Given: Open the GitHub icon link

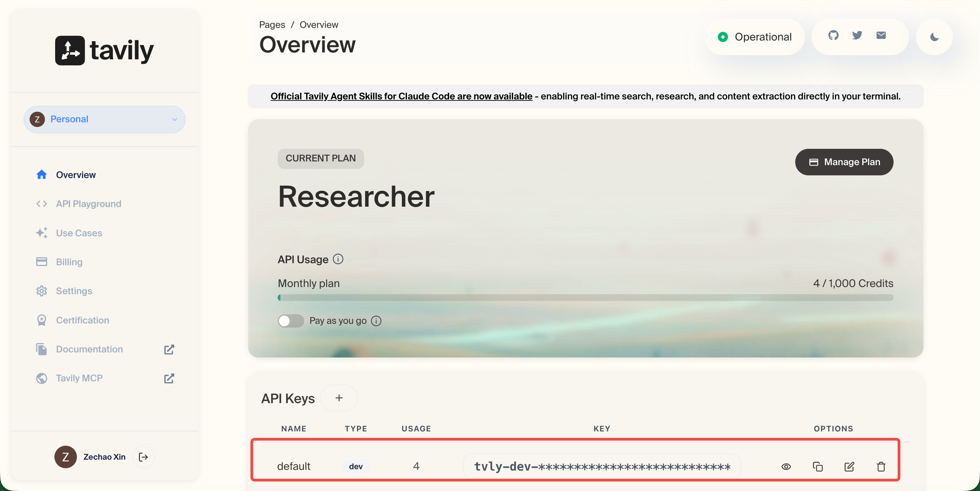Looking at the screenshot, I should tap(833, 35).
